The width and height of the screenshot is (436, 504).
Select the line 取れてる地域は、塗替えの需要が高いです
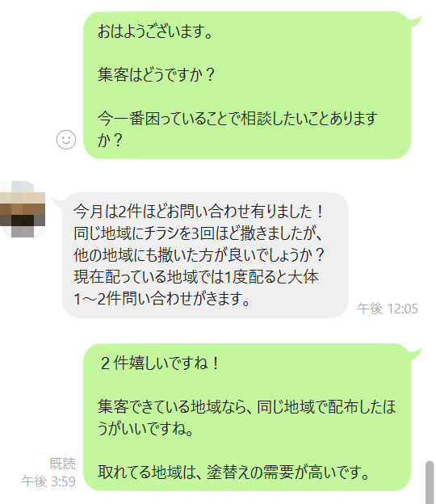[x=233, y=472]
